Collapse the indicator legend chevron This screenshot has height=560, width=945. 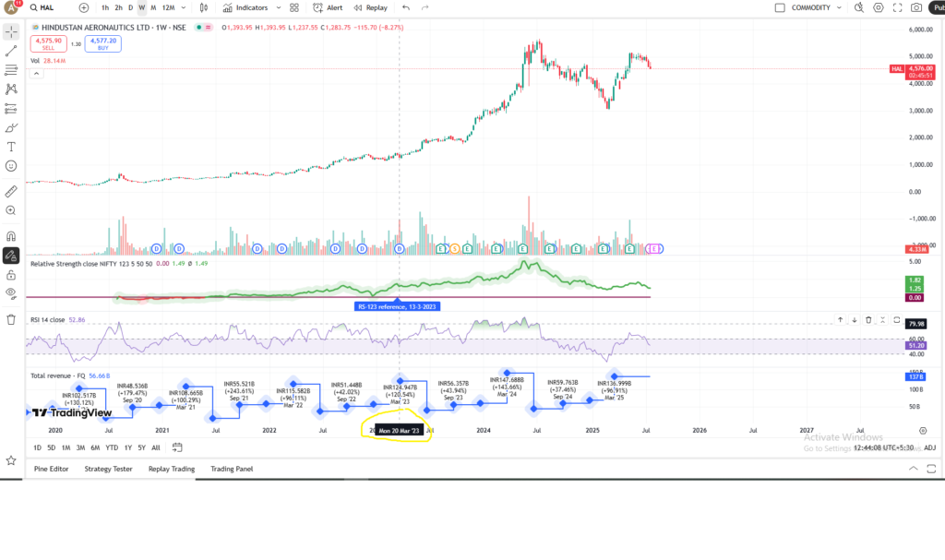[36, 74]
